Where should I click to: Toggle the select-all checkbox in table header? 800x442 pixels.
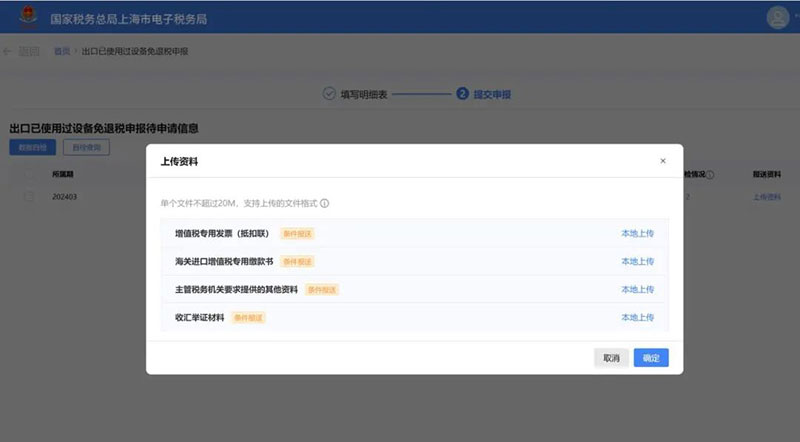click(x=29, y=174)
